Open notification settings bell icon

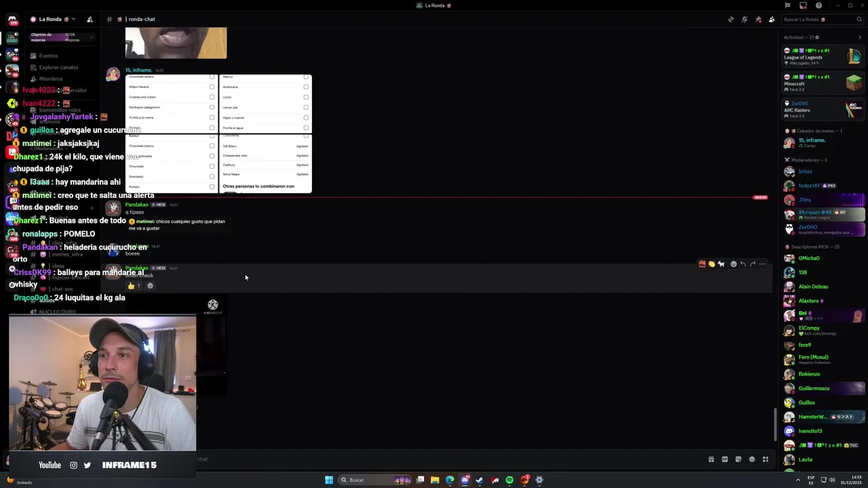pyautogui.click(x=744, y=19)
